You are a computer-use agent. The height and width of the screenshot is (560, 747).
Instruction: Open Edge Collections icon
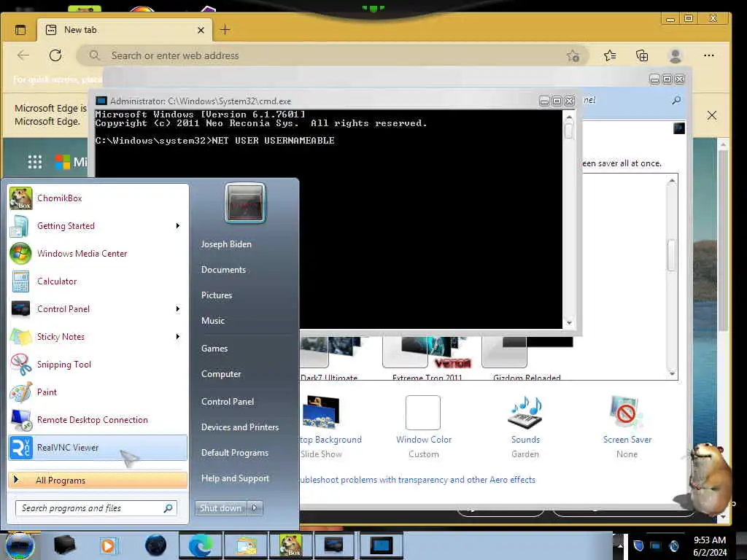[642, 55]
